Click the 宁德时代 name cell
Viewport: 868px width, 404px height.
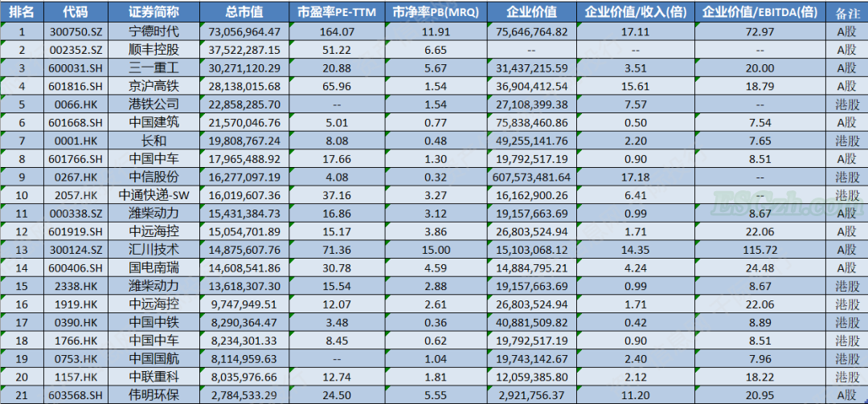pyautogui.click(x=154, y=31)
